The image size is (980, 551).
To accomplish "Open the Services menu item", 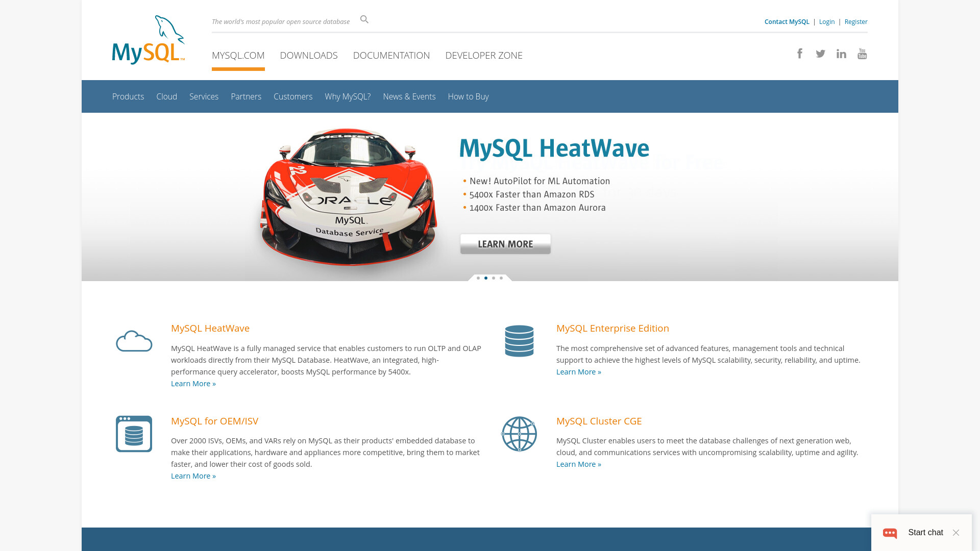I will [x=204, y=96].
